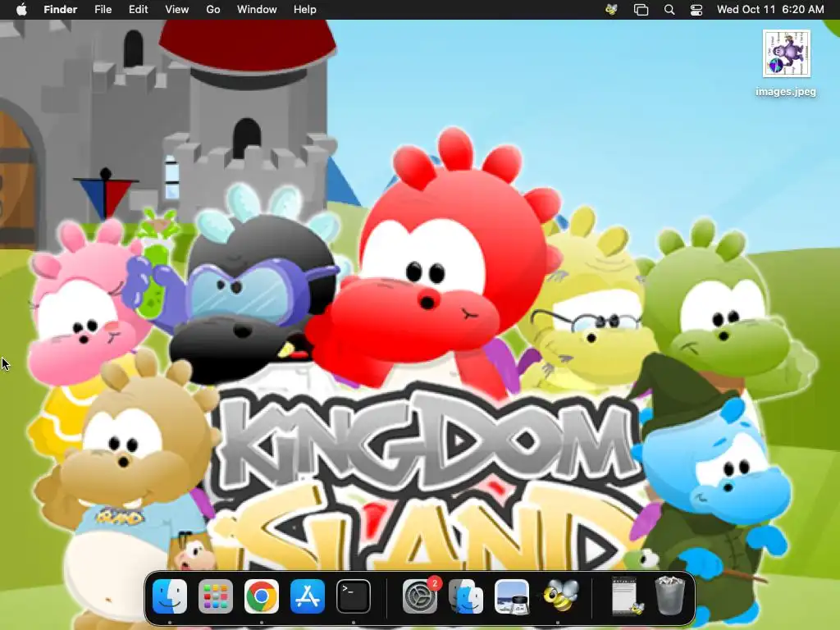
Task: Open Preview app from the Dock
Action: coord(512,596)
